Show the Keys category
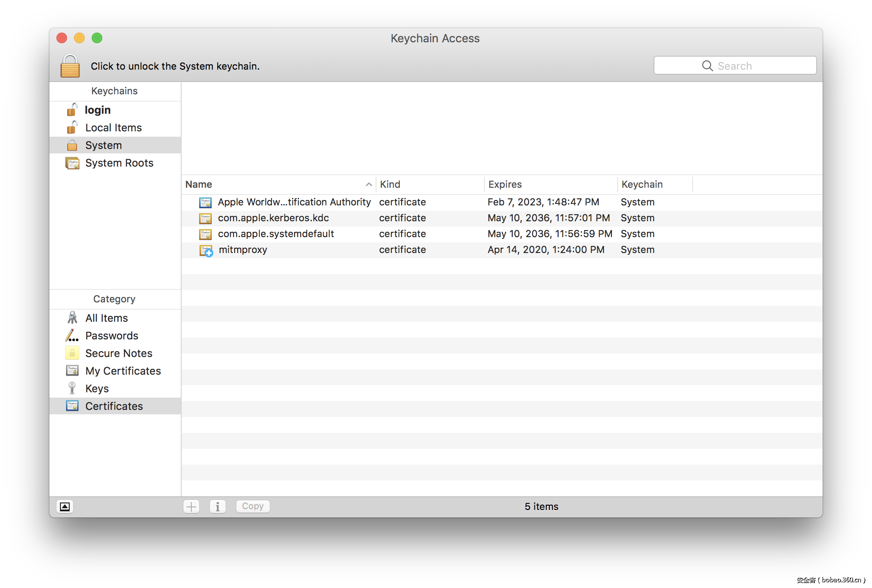 [97, 389]
